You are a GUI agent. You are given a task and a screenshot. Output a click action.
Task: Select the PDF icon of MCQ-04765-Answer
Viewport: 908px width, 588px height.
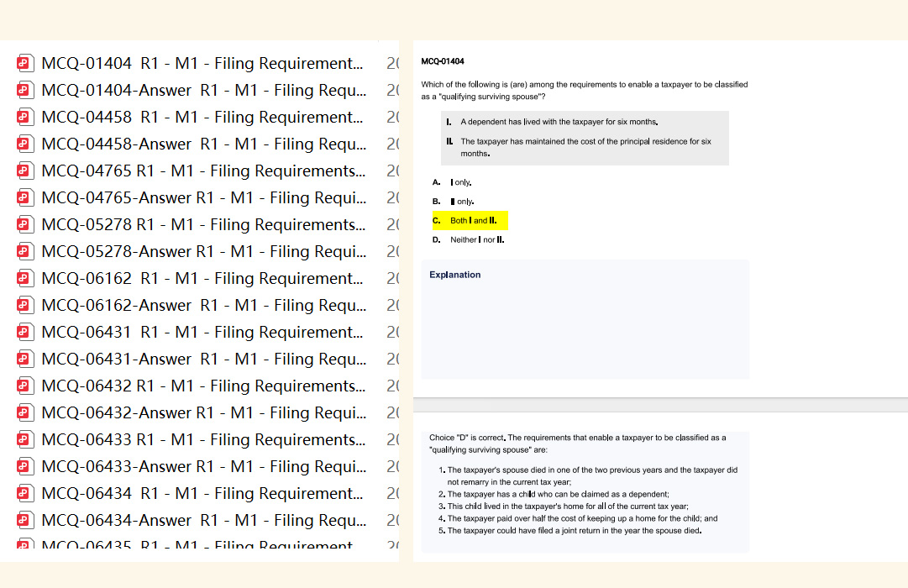pos(24,198)
